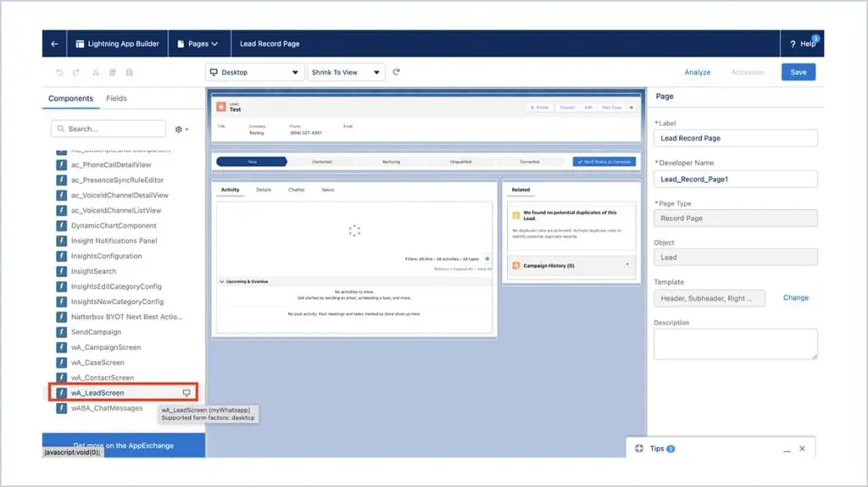Click the Analyze link
Image resolution: width=868 pixels, height=487 pixels.
click(x=697, y=73)
